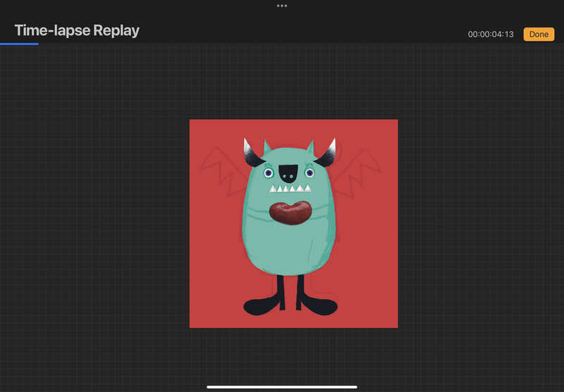Tap the Done button
This screenshot has width=564, height=392.
point(539,34)
